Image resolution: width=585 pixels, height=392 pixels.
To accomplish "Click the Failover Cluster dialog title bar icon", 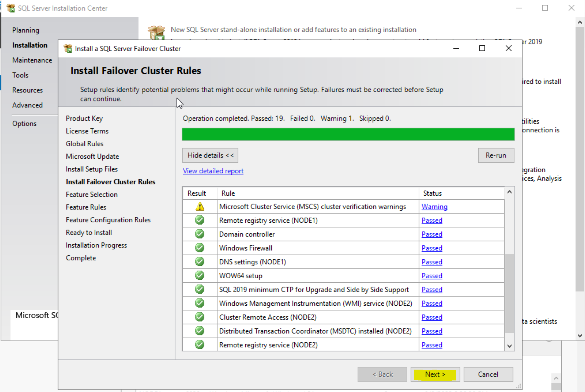I will [68, 48].
